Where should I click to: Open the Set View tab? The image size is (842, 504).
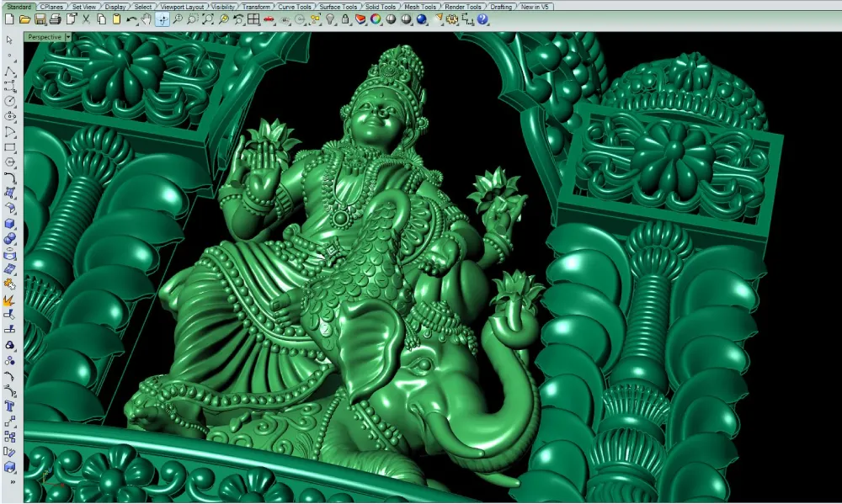click(x=83, y=7)
